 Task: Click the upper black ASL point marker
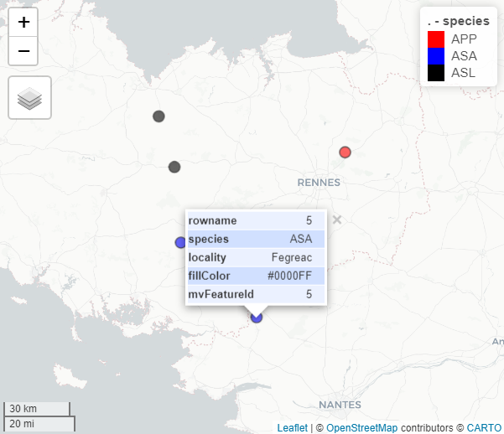(x=158, y=116)
